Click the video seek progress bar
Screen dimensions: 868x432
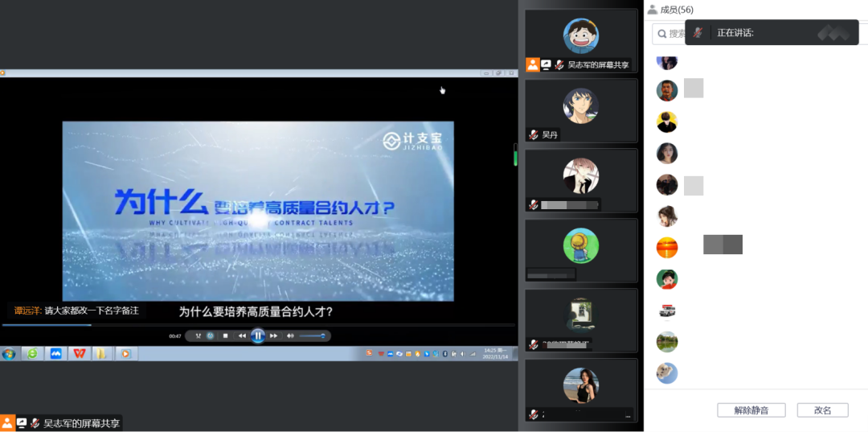258,325
